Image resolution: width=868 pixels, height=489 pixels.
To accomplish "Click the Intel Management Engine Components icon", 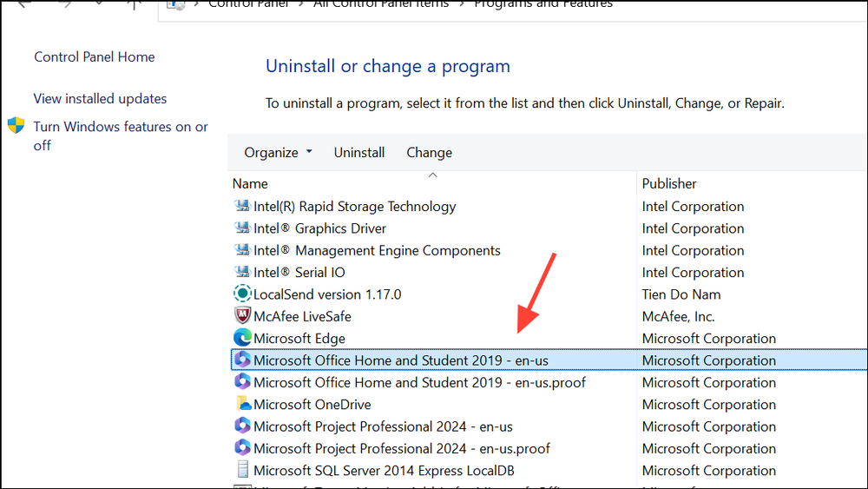I will pyautogui.click(x=242, y=250).
